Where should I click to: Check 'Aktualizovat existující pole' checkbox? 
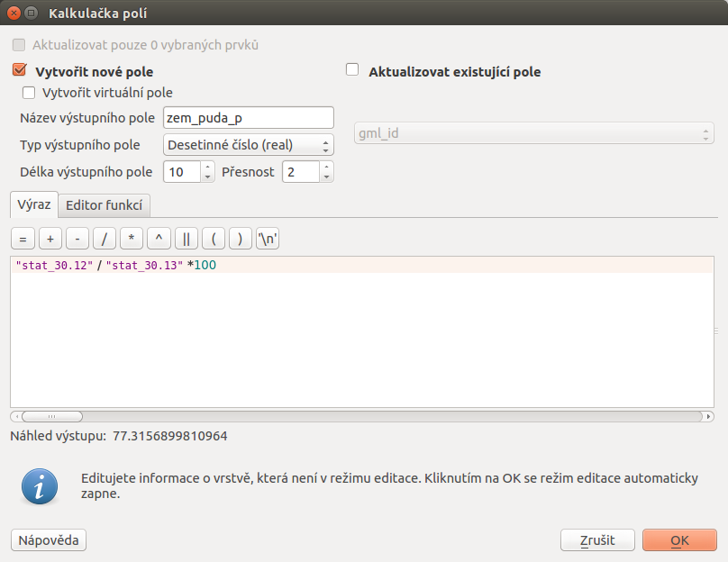352,70
